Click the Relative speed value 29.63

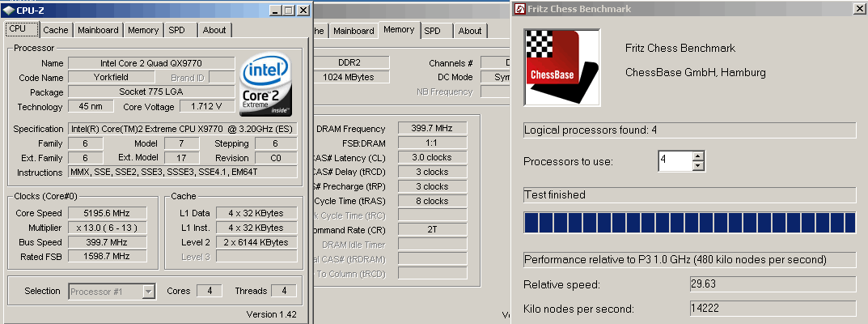click(x=773, y=284)
